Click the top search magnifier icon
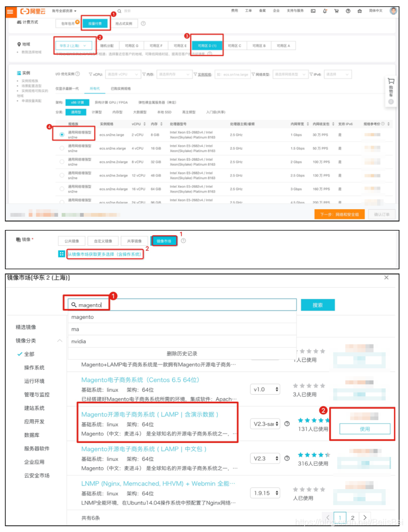The height and width of the screenshot is (532, 408). click(119, 11)
